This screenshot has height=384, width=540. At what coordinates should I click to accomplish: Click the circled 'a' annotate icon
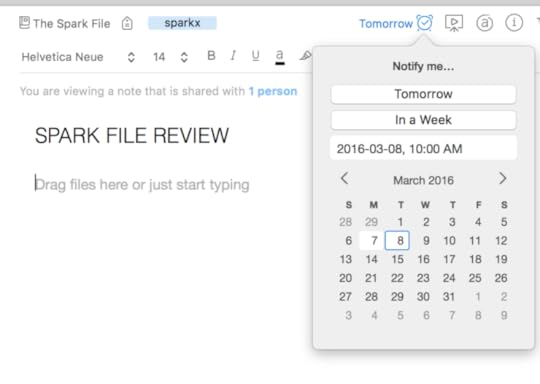click(485, 23)
